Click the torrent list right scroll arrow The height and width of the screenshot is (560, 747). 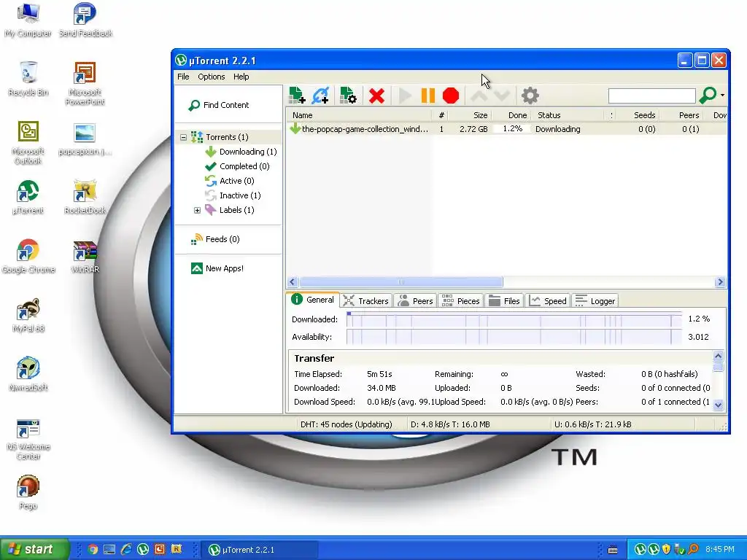(720, 282)
